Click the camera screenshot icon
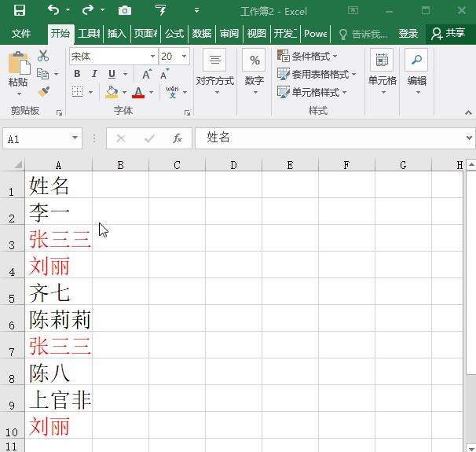Viewport: 476px width, 452px height. click(x=124, y=10)
